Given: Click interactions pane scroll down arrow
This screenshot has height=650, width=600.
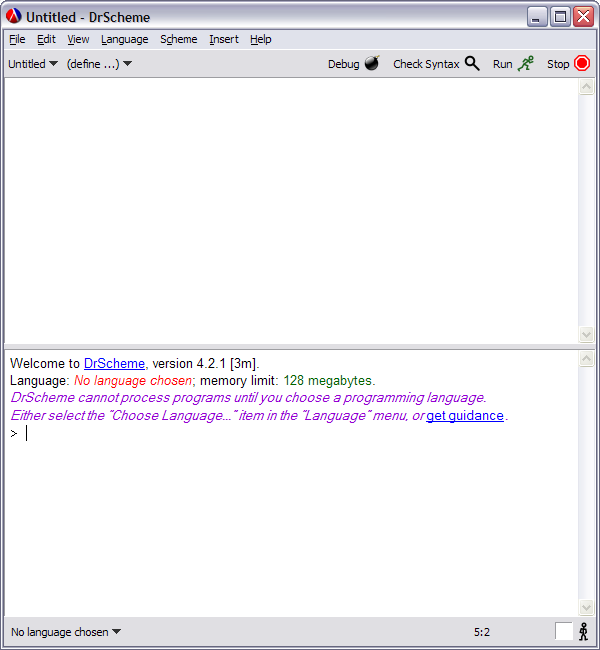Looking at the screenshot, I should pyautogui.click(x=586, y=607).
